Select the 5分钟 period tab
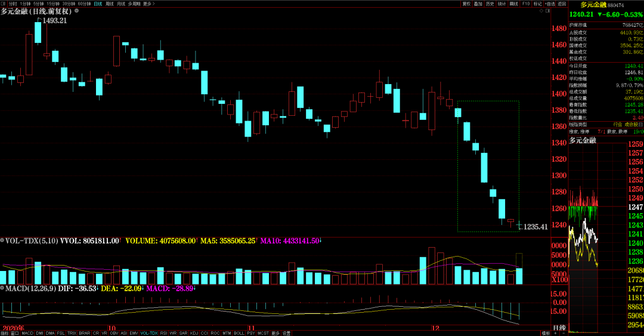This screenshot has width=644, height=336. (39, 4)
